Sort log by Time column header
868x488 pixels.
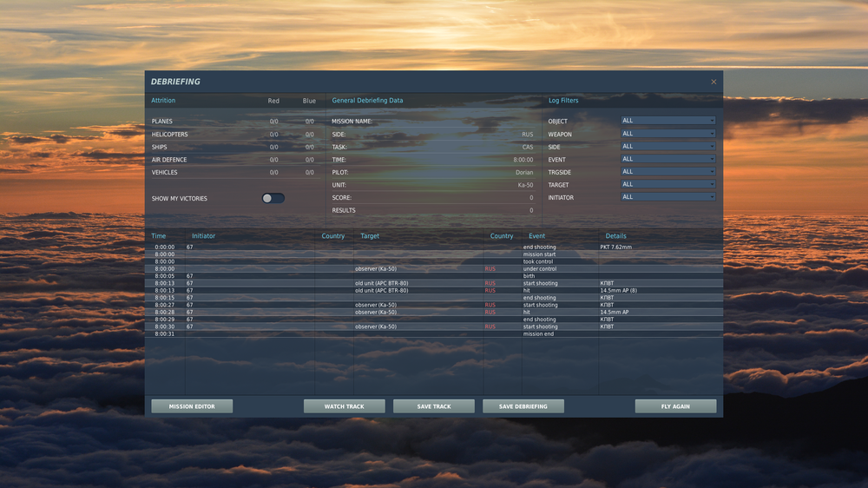(158, 236)
